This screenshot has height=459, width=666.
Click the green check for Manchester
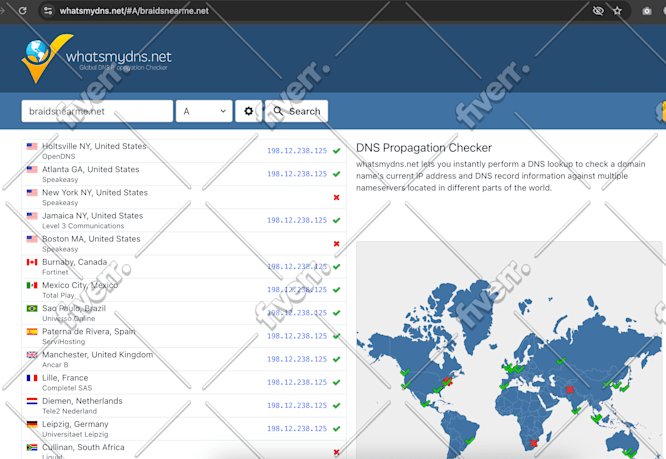click(336, 359)
